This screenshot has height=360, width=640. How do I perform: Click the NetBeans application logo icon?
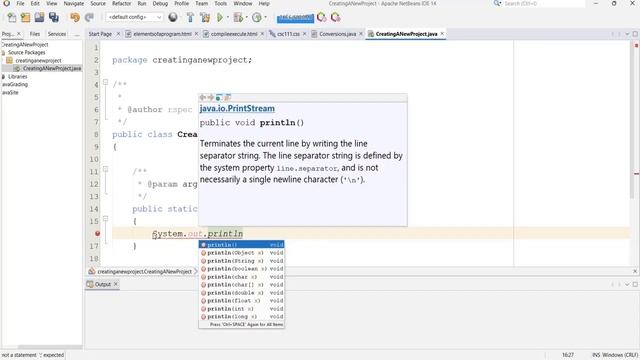[x=6, y=3]
